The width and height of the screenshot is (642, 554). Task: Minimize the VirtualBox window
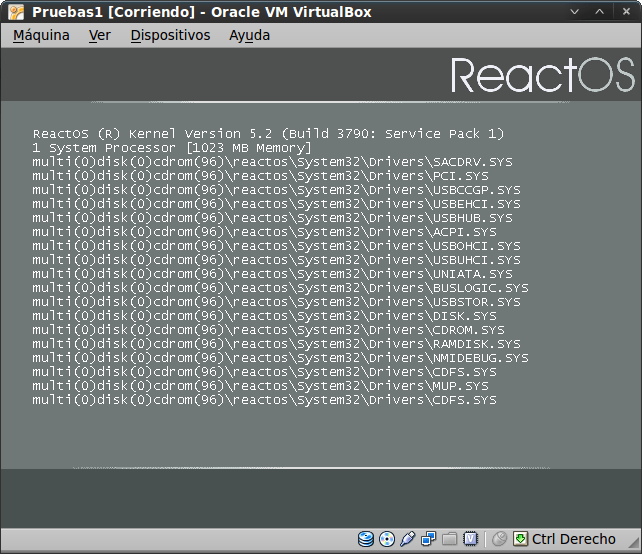(574, 12)
